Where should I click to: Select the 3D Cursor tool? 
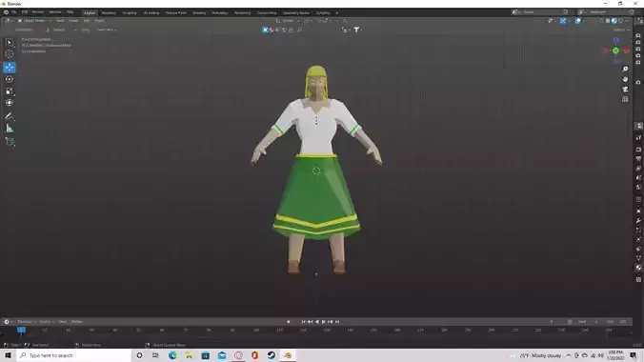coord(10,54)
